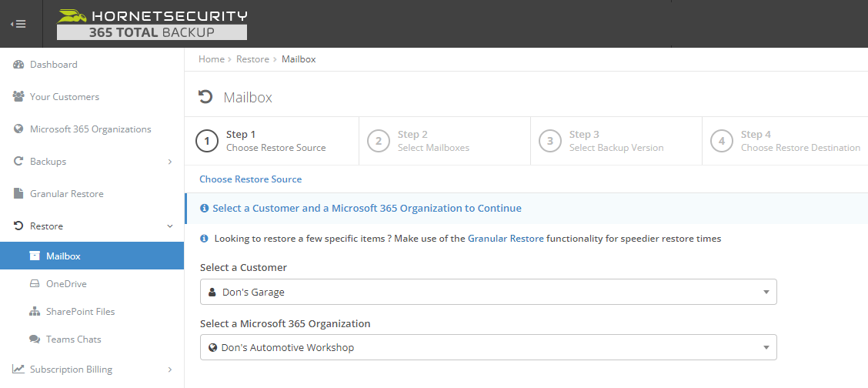Click dropdown arrow of Don's Automotive Workshop
868x388 pixels.
point(766,348)
